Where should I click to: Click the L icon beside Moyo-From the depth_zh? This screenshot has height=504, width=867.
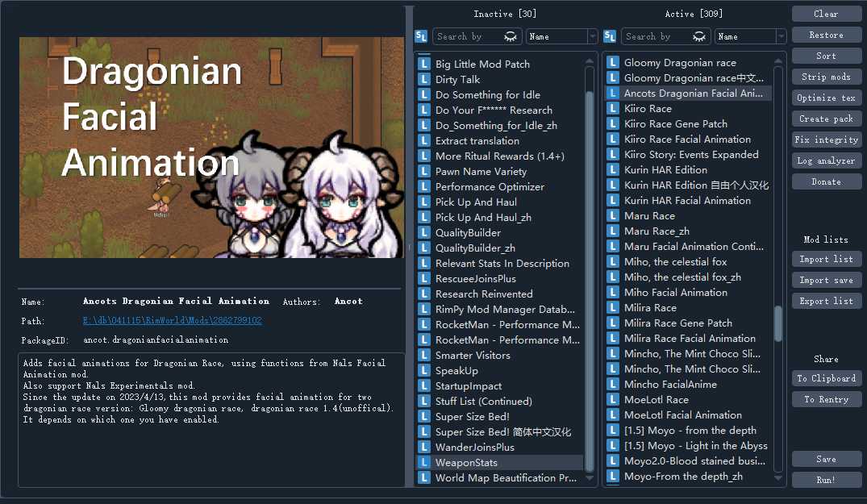click(x=613, y=476)
